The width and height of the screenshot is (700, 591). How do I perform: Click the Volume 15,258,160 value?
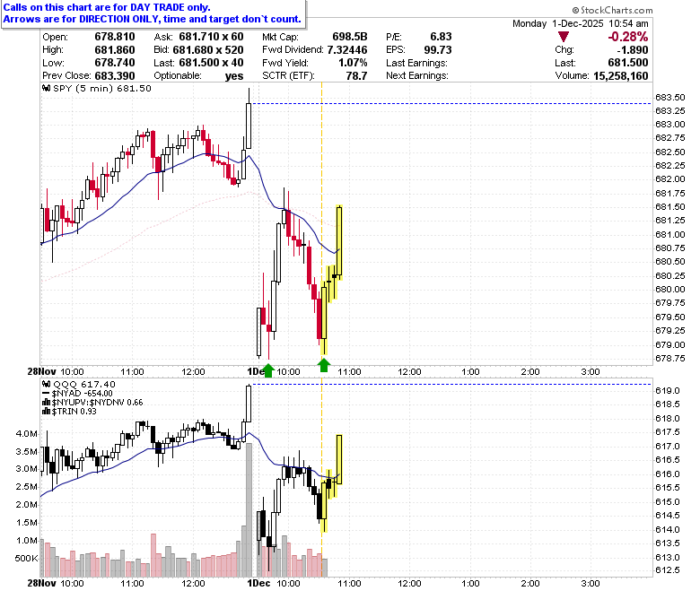click(x=620, y=76)
